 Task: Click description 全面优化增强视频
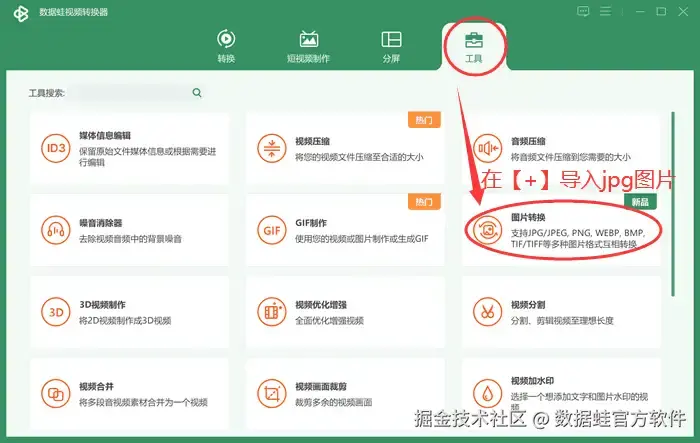tap(329, 321)
